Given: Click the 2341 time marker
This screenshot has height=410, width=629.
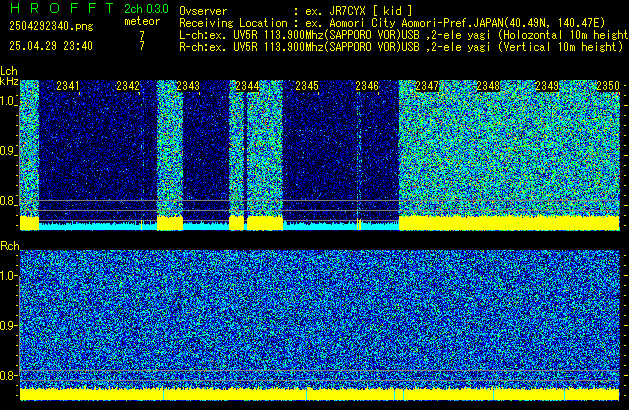Looking at the screenshot, I should pos(68,86).
